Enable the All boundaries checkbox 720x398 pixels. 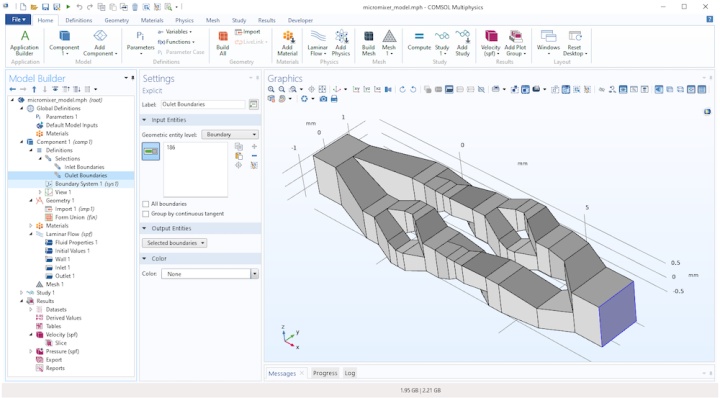(146, 204)
